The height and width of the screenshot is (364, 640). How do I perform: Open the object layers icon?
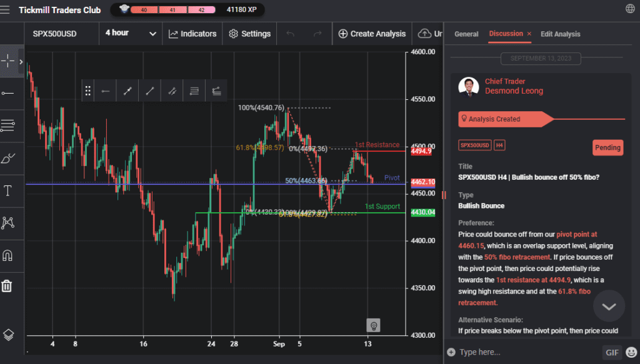8,335
